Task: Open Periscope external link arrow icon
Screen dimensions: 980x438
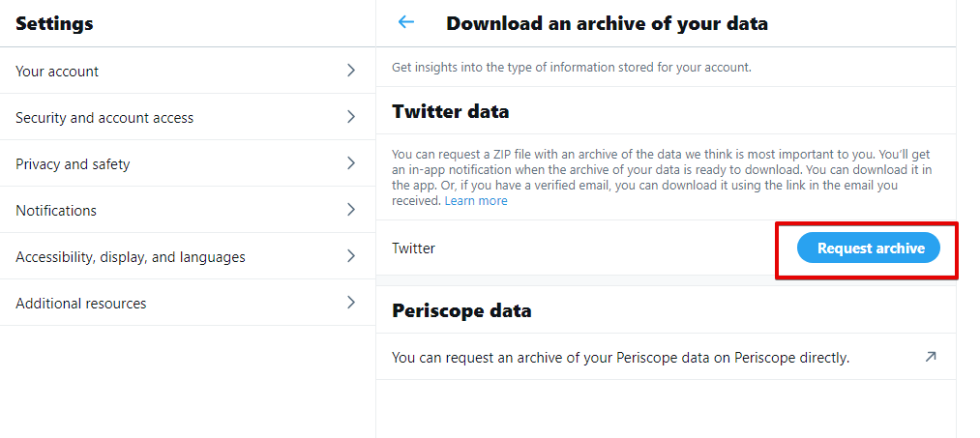Action: click(x=930, y=357)
